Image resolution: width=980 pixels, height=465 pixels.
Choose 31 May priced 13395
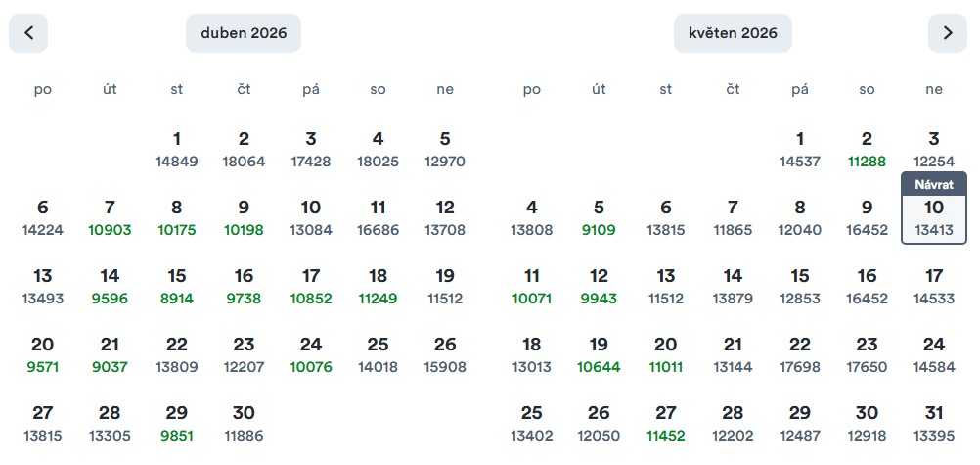pyautogui.click(x=934, y=424)
